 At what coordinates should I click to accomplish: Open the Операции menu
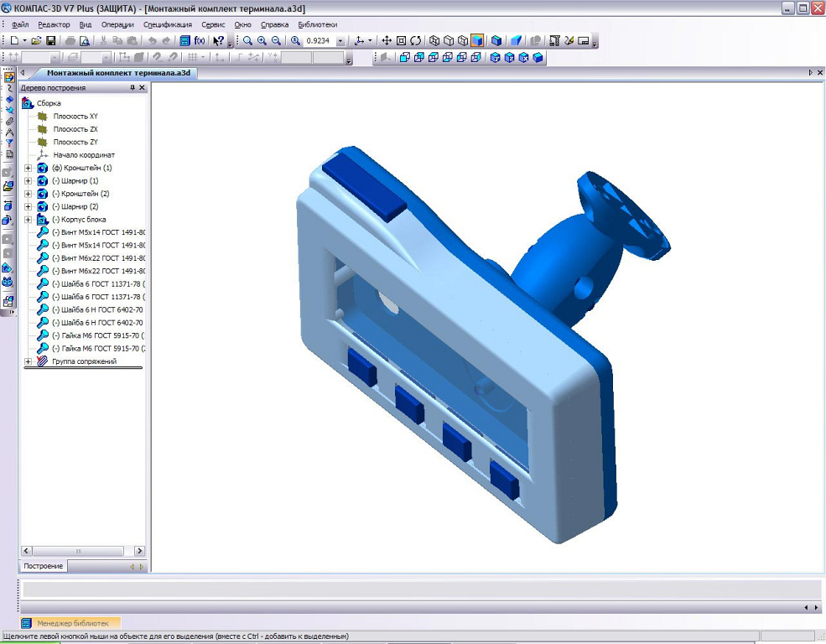coord(117,24)
